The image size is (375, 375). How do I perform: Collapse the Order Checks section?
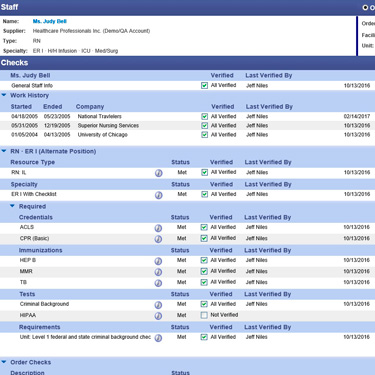[x=4, y=362]
